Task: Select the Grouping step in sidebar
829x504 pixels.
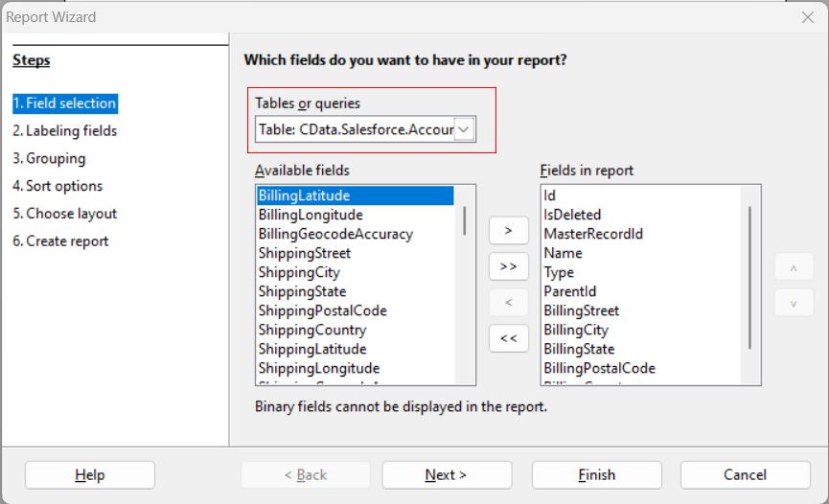Action: (x=49, y=158)
